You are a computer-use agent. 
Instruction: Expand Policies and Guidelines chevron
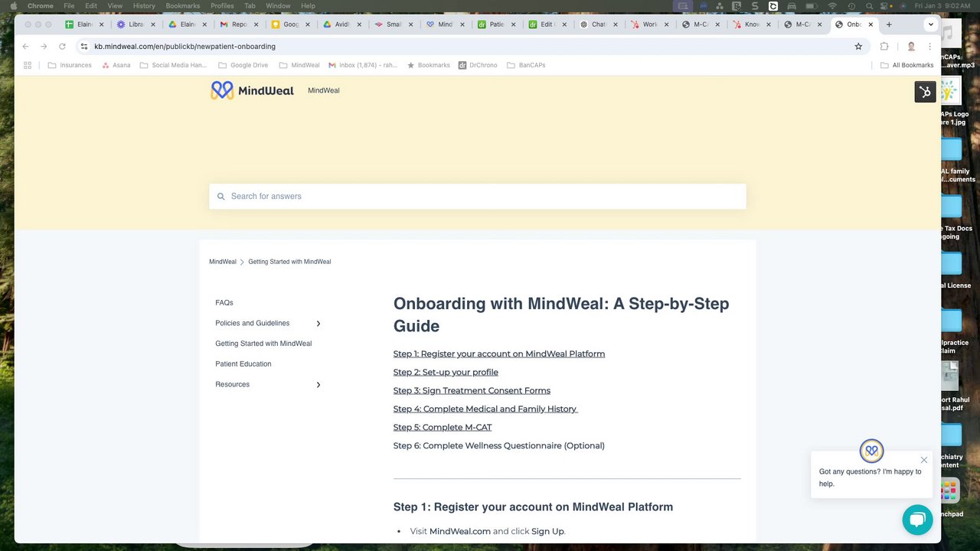click(318, 324)
